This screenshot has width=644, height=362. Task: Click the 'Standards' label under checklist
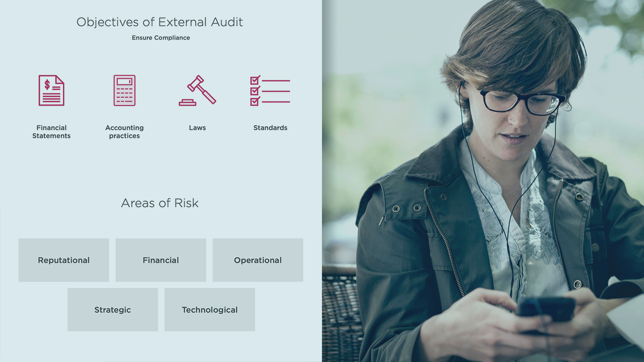[270, 128]
